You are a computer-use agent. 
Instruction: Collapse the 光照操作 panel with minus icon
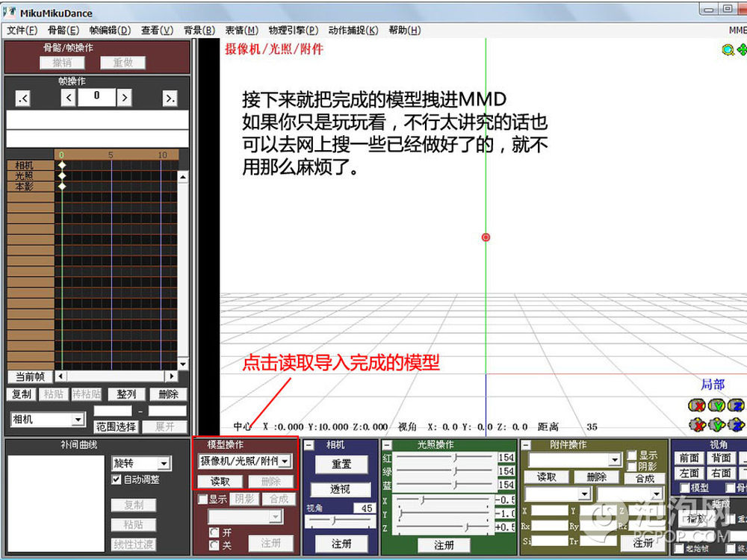point(387,445)
